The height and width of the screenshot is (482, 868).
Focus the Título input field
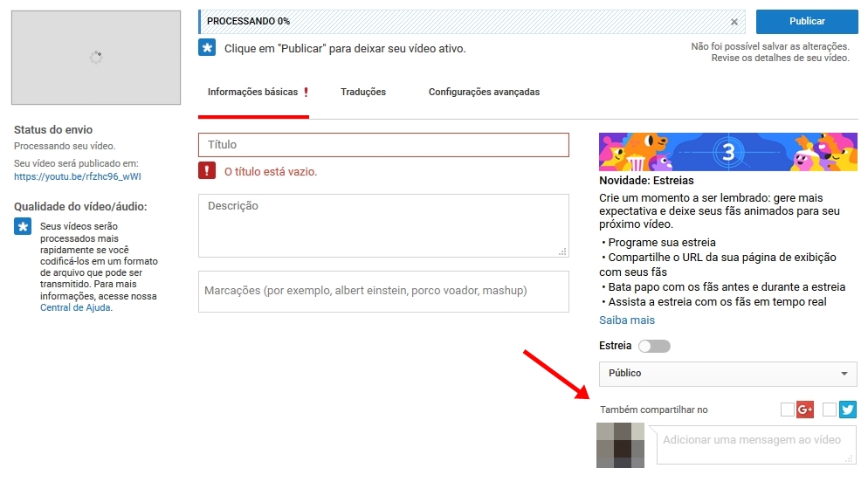pos(383,145)
